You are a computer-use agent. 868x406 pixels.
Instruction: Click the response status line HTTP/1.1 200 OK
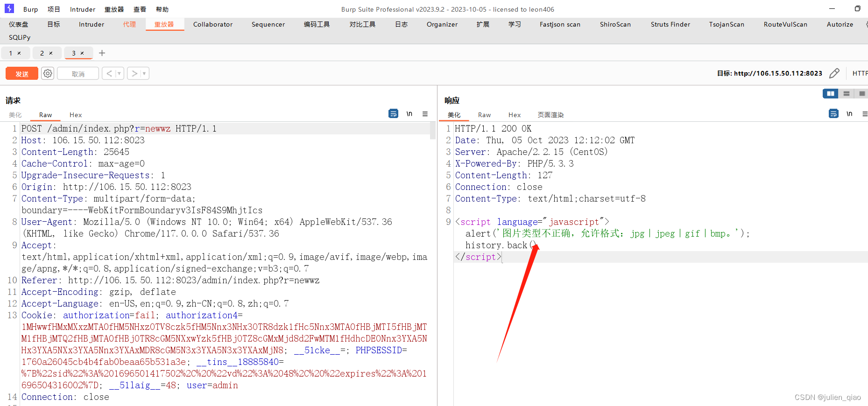click(x=493, y=128)
